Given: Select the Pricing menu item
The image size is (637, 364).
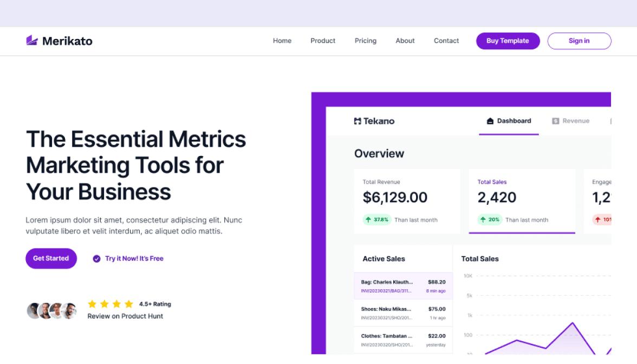Looking at the screenshot, I should [x=365, y=41].
